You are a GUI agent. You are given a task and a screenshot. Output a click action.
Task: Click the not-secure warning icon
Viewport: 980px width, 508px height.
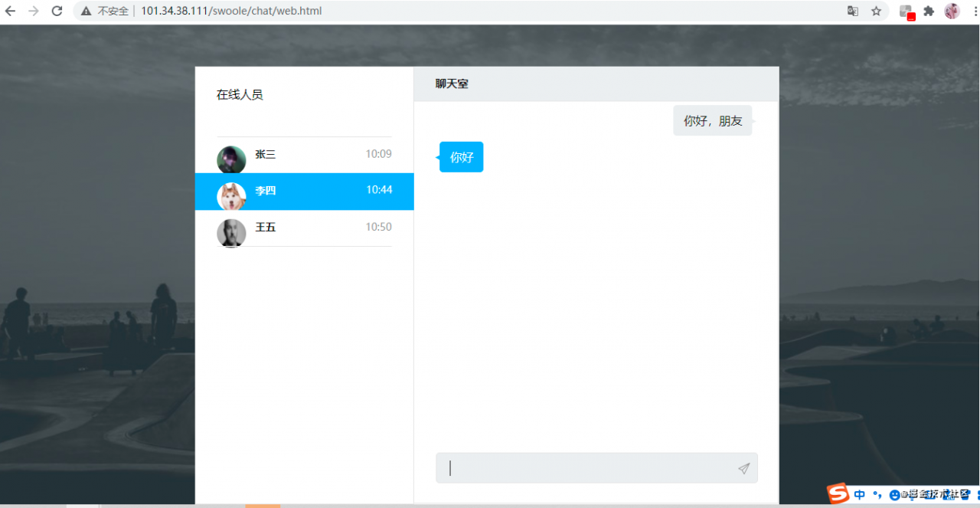(x=86, y=11)
